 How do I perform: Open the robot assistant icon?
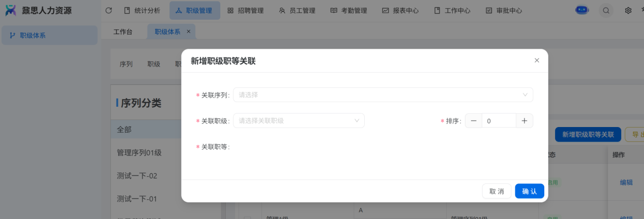pos(581,10)
